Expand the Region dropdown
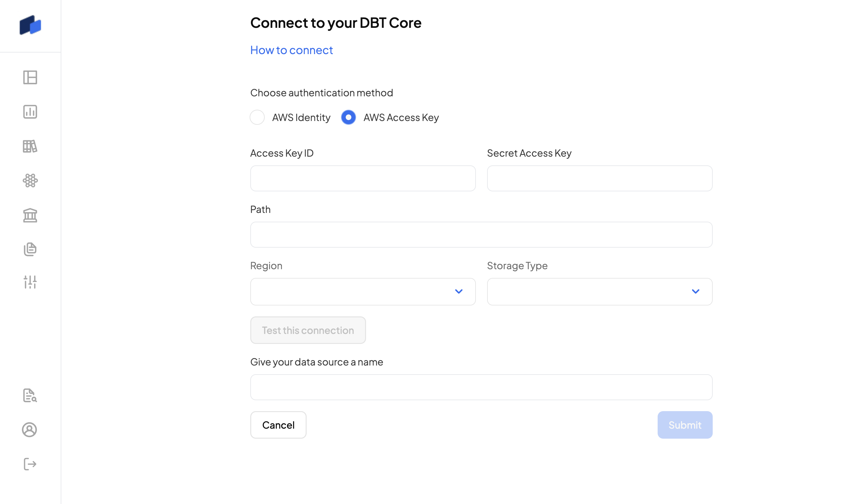The image size is (861, 504). (363, 292)
